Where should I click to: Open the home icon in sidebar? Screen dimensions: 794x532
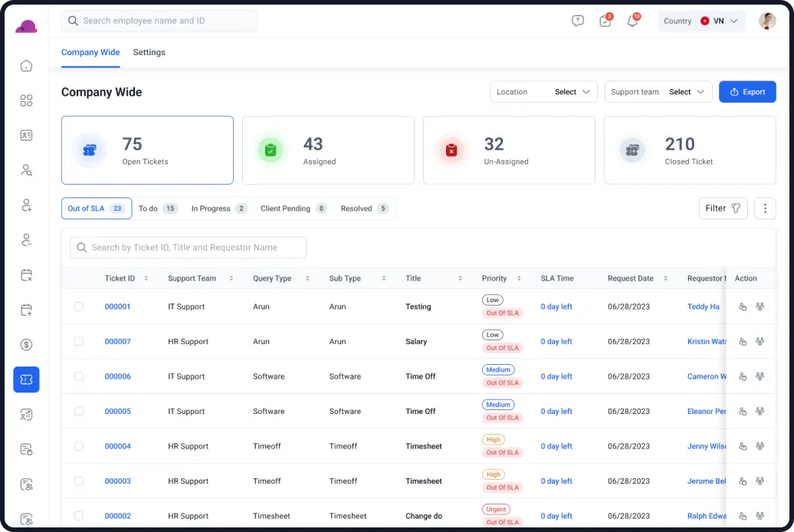[26, 66]
